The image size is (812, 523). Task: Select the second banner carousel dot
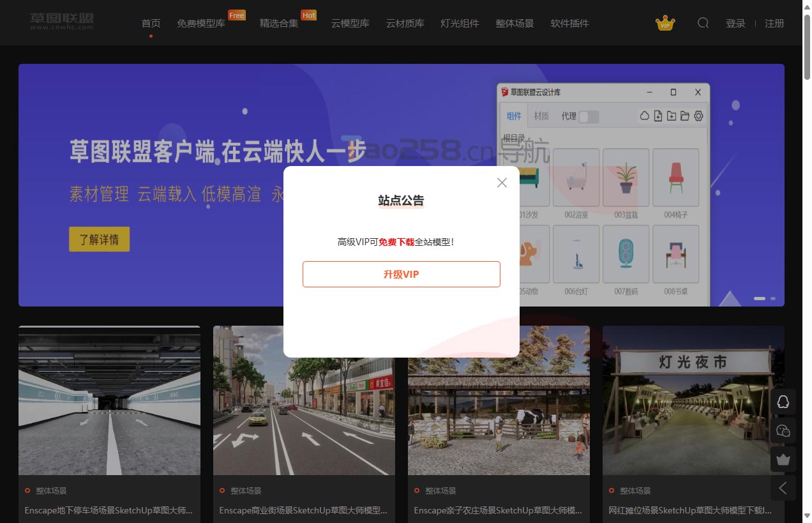pyautogui.click(x=773, y=298)
